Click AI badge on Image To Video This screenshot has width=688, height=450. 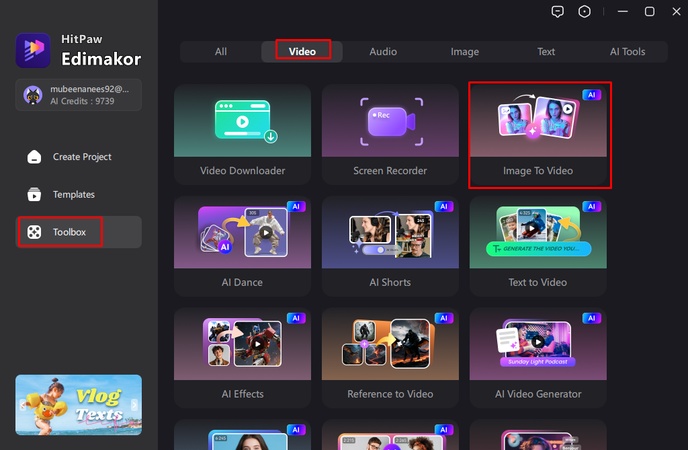pos(591,95)
